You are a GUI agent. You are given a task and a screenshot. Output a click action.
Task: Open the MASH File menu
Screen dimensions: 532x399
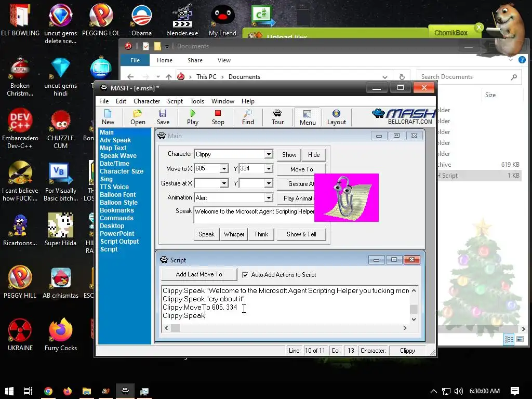[x=104, y=101]
